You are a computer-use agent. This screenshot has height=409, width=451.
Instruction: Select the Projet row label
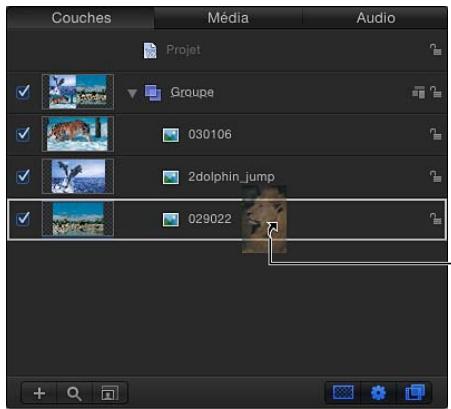point(183,50)
